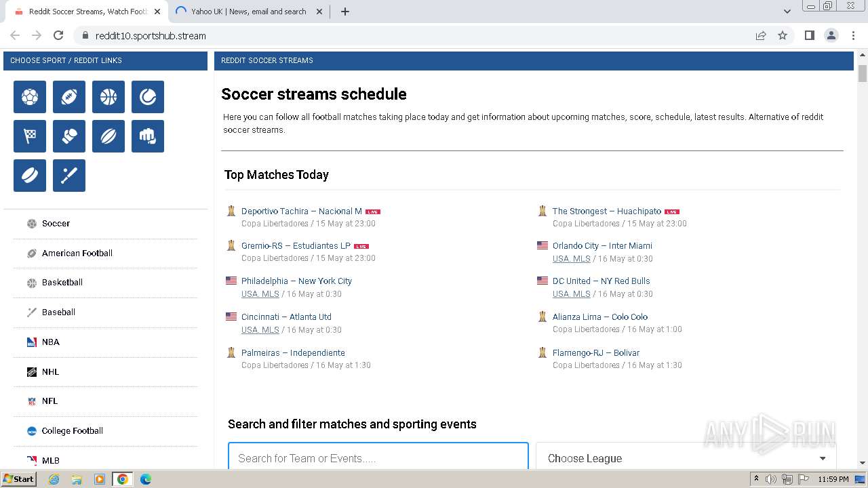Image resolution: width=868 pixels, height=488 pixels.
Task: Click the taskbar clock showing 11:59 PM
Action: 833,479
